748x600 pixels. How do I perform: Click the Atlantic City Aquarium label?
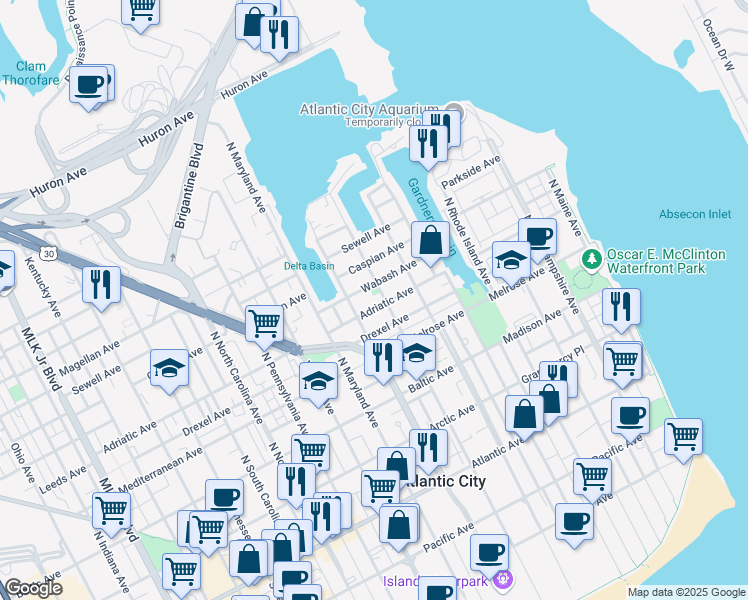368,110
